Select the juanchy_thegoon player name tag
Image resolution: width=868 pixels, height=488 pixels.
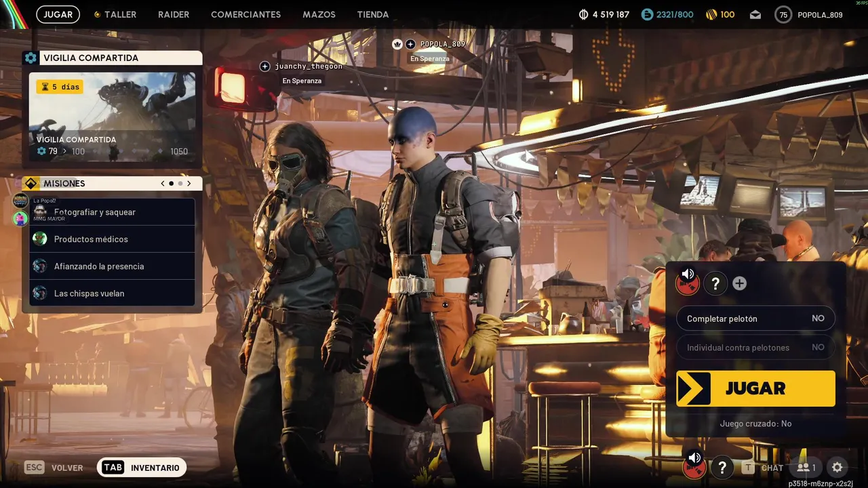[x=309, y=66]
